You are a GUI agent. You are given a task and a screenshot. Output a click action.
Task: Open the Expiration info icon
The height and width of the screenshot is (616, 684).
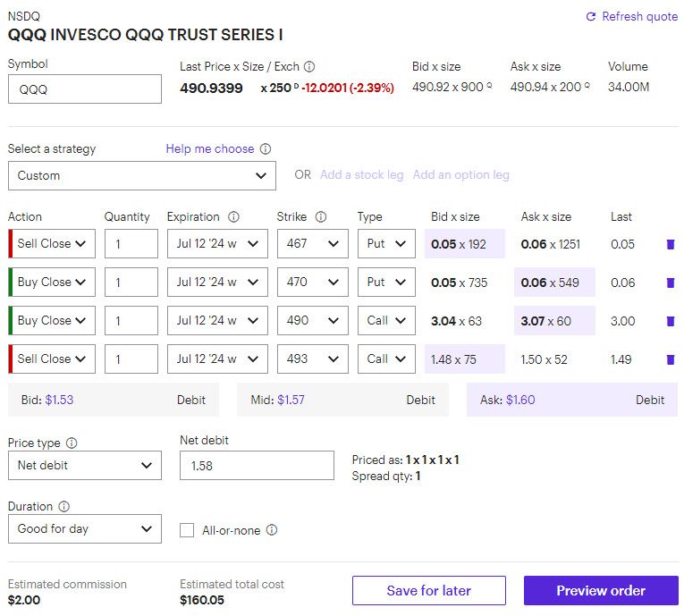click(234, 217)
